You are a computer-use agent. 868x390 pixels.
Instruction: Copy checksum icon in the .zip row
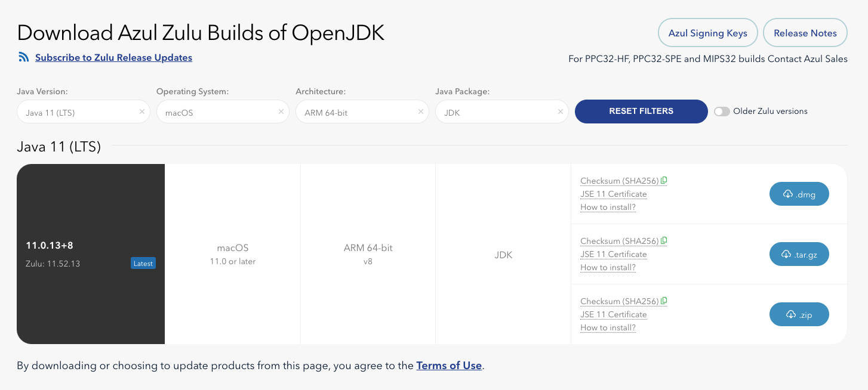[x=664, y=301]
